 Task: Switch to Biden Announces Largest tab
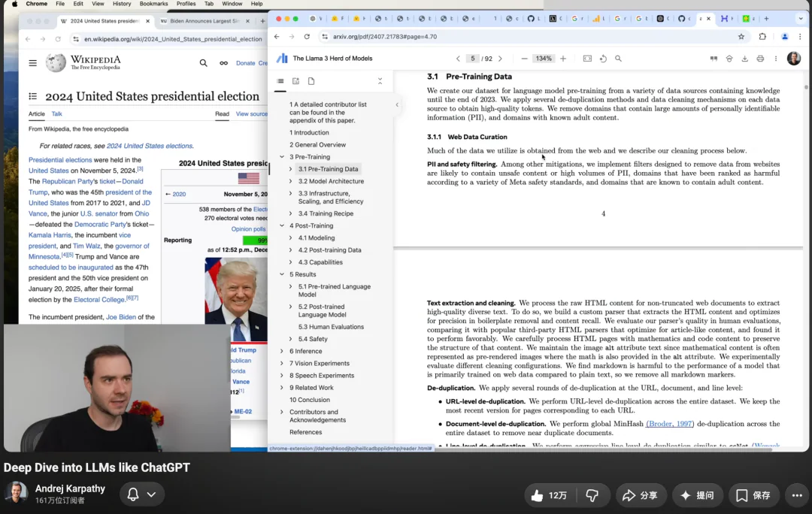[205, 21]
